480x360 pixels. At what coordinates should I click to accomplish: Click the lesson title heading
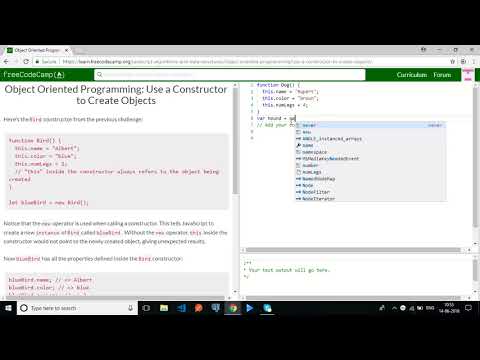coord(116,95)
